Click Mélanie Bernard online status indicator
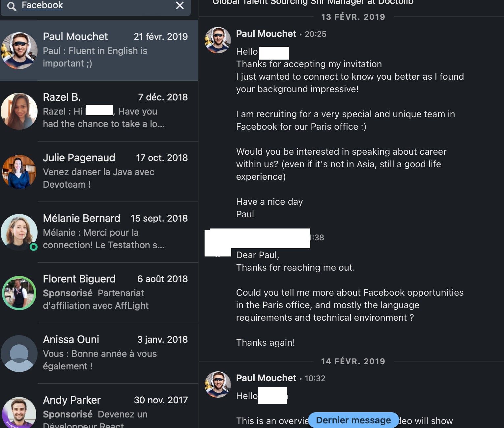 tap(34, 247)
